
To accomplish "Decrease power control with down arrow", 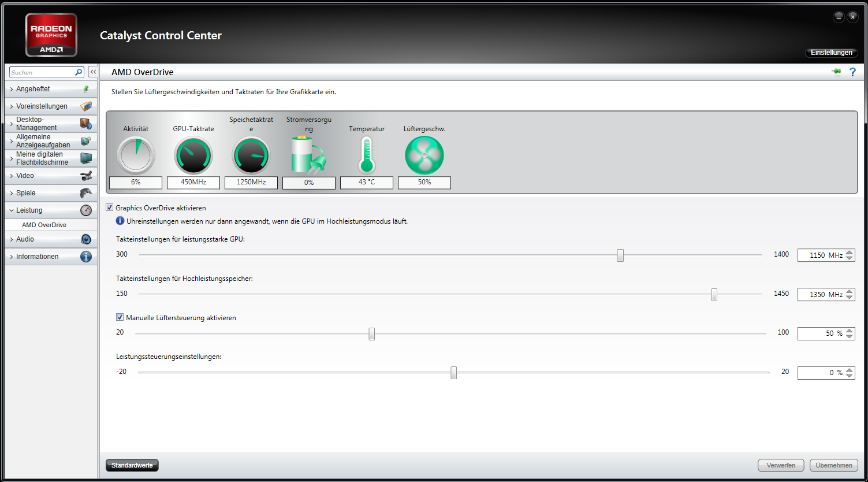I will [x=849, y=376].
